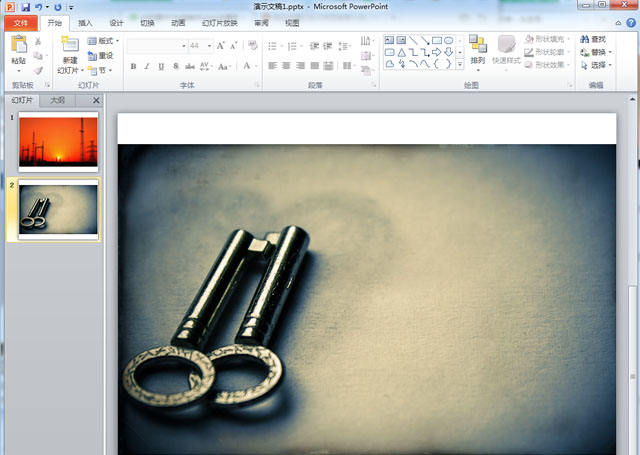
Task: Click the decrease font size icon
Action: 234,46
